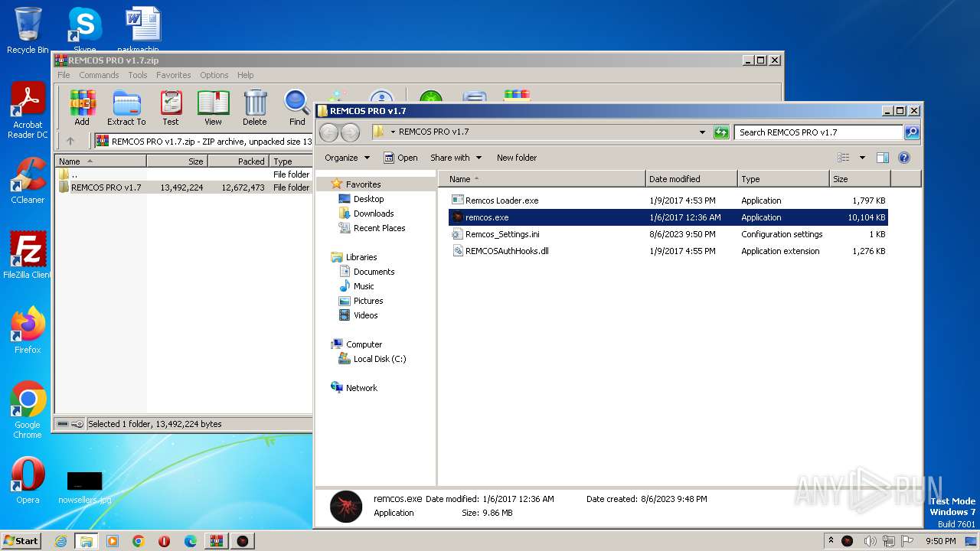Open the FileZilla Client desktop shortcut
Viewport: 980px width, 551px height.
coord(28,256)
